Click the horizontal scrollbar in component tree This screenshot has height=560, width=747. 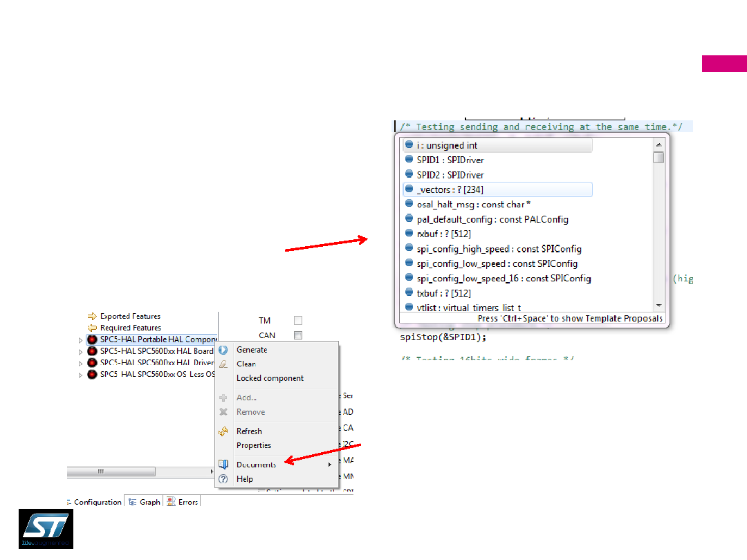tap(111, 472)
